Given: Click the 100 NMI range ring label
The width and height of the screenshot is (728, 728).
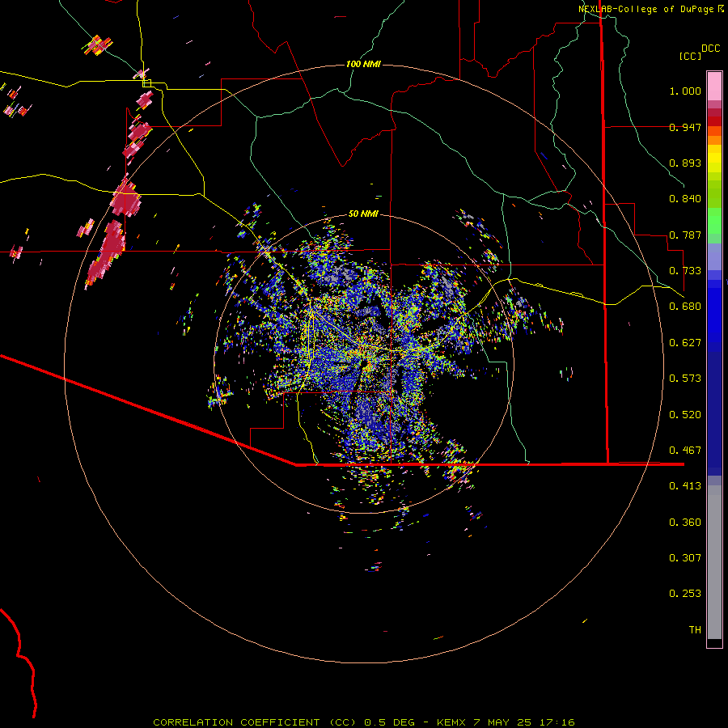Looking at the screenshot, I should coord(363,64).
